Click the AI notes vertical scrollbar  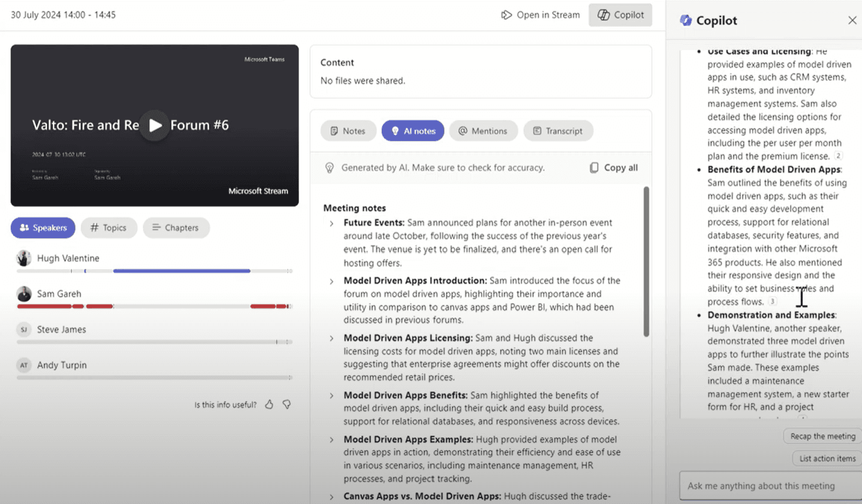(646, 261)
